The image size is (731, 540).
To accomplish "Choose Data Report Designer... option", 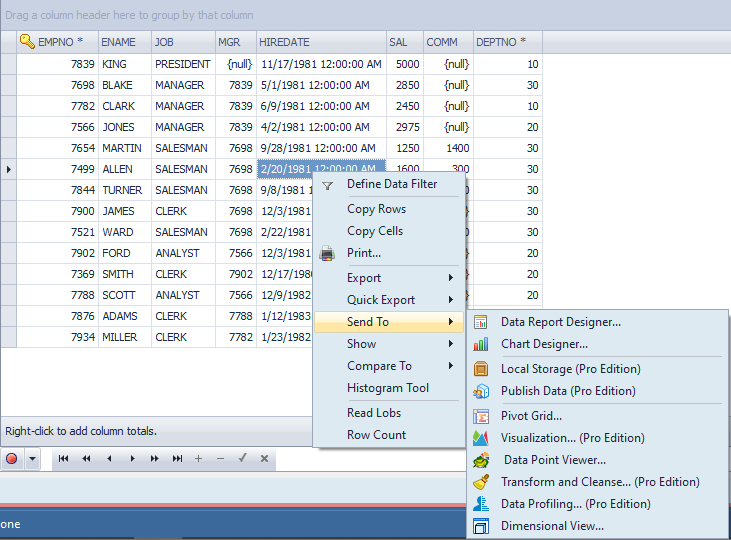I will pyautogui.click(x=597, y=322).
